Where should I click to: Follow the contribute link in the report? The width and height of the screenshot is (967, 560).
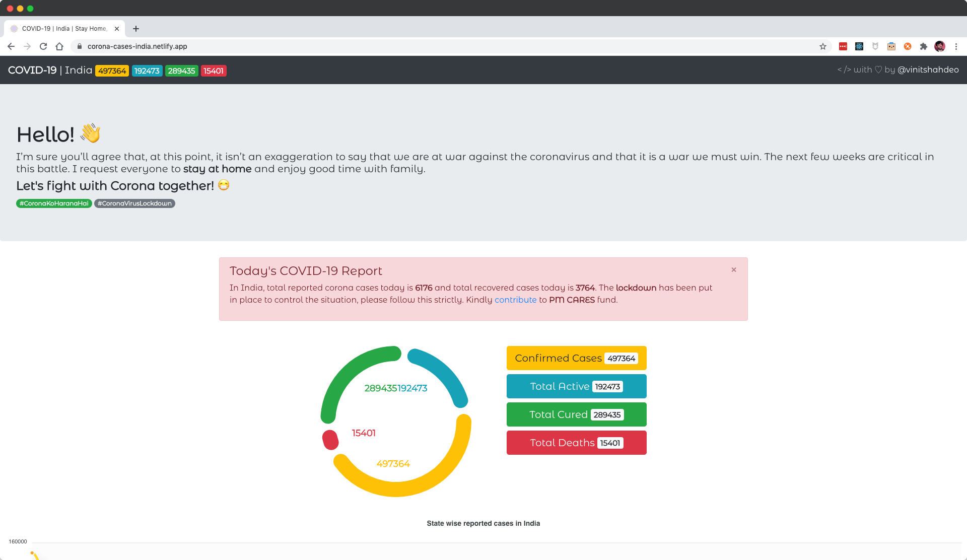point(515,300)
